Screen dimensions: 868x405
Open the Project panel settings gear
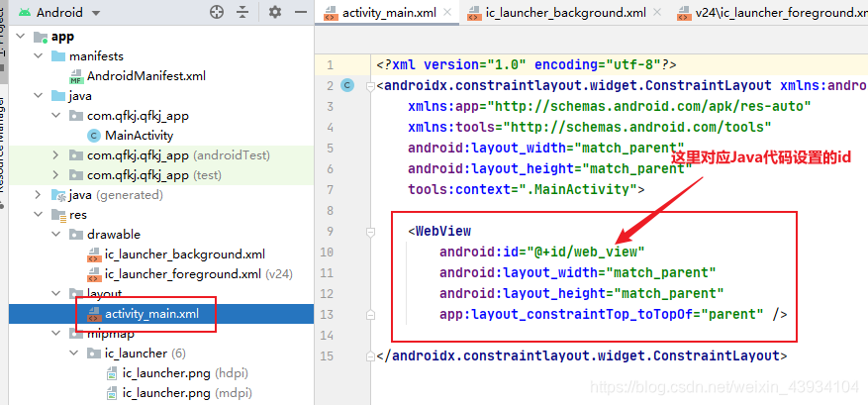click(x=274, y=12)
